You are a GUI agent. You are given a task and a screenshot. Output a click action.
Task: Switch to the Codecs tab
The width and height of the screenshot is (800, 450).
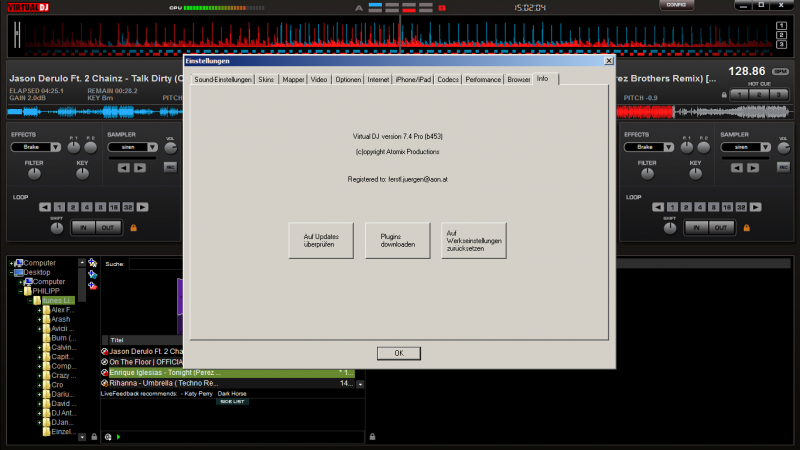(x=448, y=80)
